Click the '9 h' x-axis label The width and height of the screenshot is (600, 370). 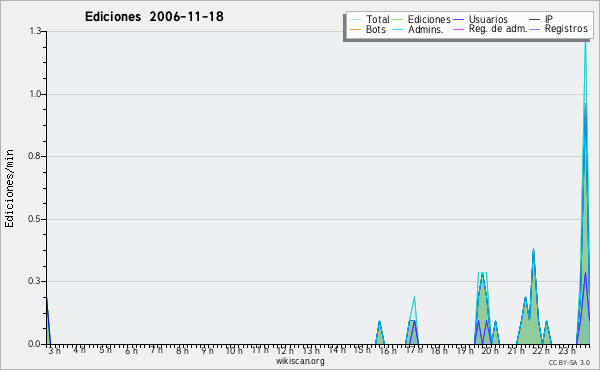(207, 351)
